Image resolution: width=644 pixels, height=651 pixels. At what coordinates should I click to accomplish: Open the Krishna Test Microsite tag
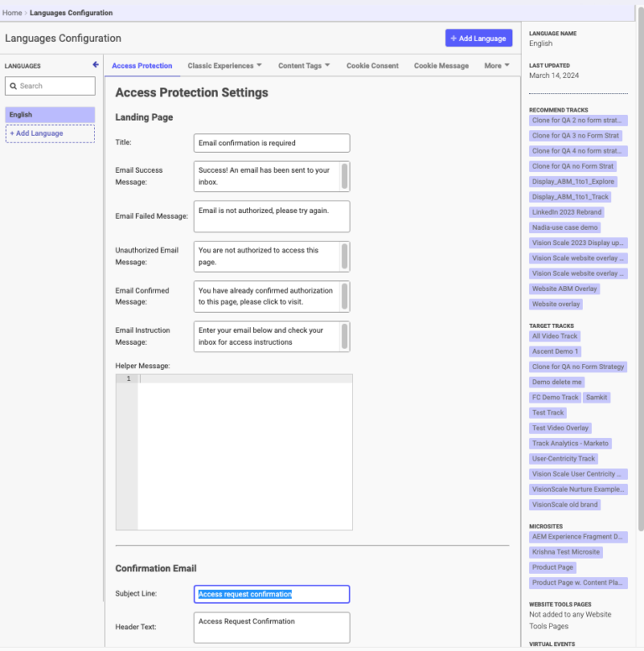coord(565,552)
